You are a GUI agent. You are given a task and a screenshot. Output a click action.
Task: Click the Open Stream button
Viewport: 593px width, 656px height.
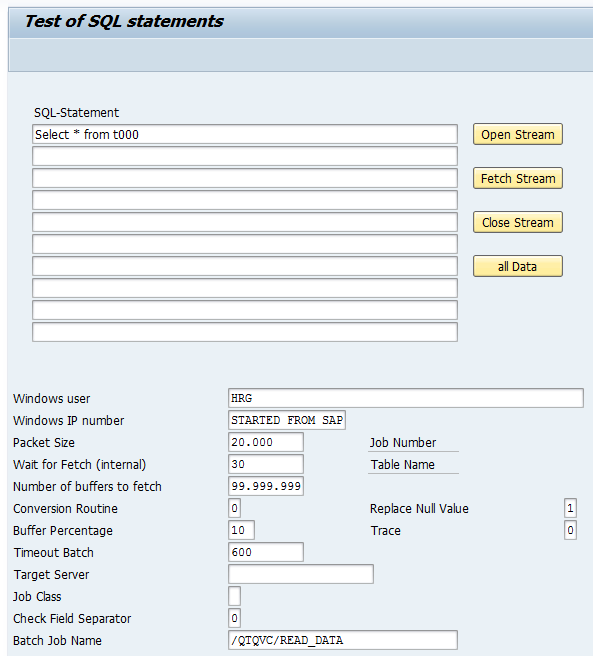click(x=518, y=134)
